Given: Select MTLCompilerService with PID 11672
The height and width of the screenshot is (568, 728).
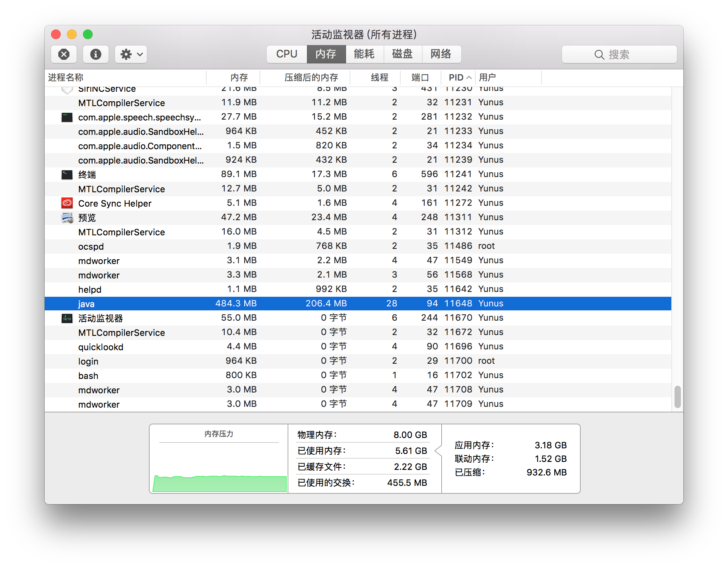Looking at the screenshot, I should click(358, 332).
